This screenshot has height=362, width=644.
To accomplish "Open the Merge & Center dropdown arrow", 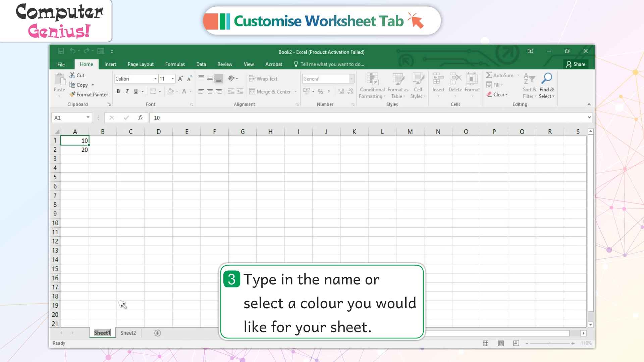I will [296, 91].
